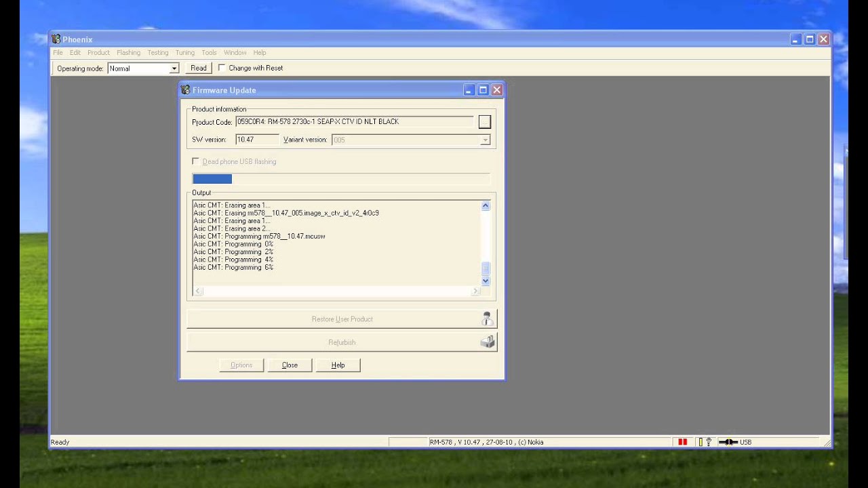868x488 pixels.
Task: Click the Restore User Product button
Action: pos(342,319)
